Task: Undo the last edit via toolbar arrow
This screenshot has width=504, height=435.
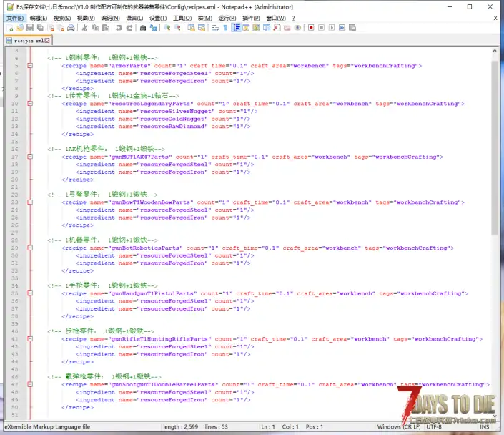Action: [119, 28]
